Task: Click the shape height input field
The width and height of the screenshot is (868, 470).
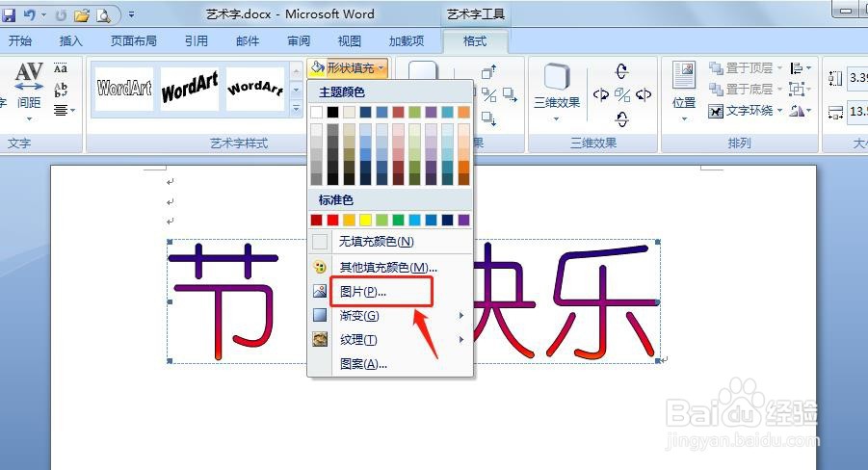Action: point(857,77)
